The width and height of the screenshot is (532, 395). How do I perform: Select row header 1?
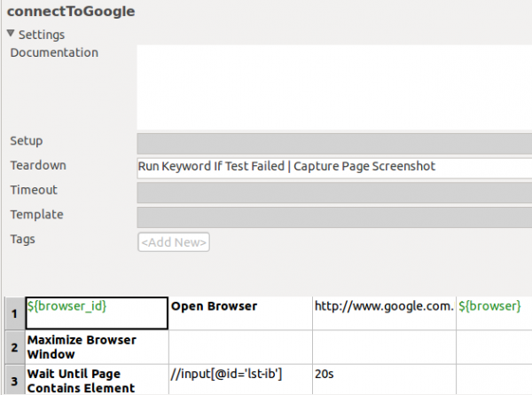point(15,313)
